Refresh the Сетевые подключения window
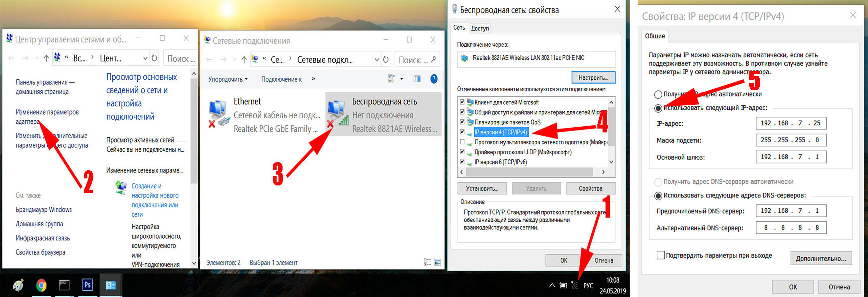Viewport: 868px width, 297px height. pos(385,59)
